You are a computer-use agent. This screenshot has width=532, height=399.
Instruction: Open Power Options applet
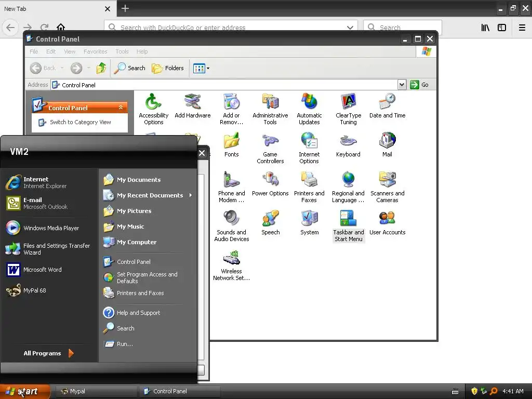[x=270, y=184]
